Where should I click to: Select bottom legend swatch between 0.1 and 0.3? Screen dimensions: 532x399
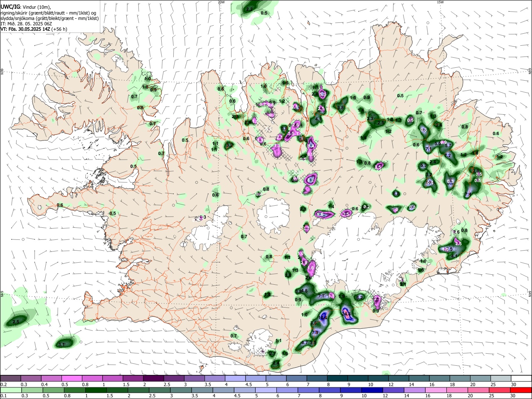point(10,390)
